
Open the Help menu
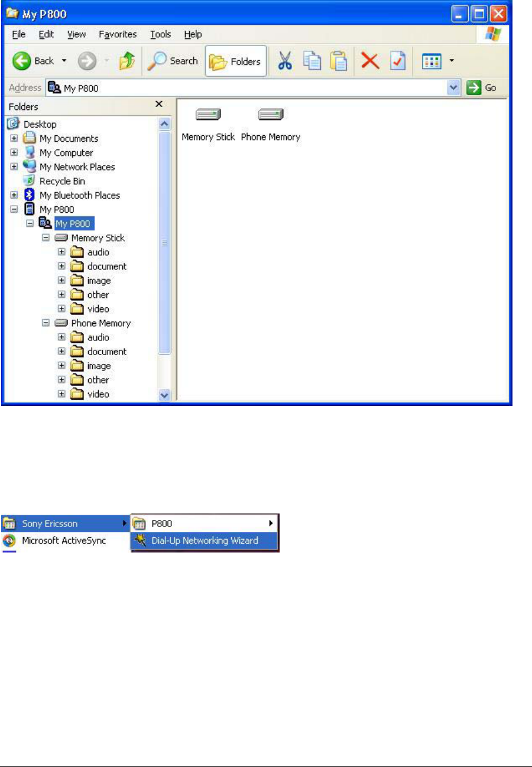coord(193,34)
